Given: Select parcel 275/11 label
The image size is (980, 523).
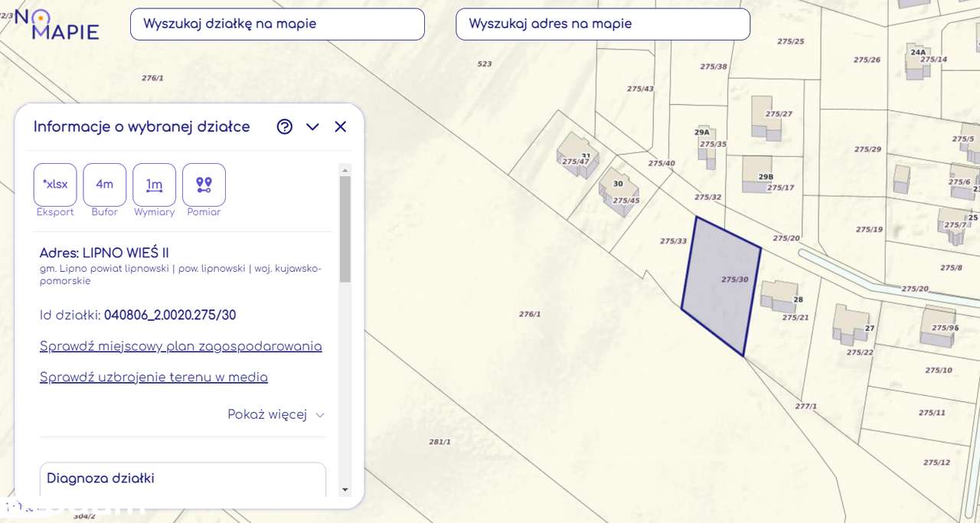Looking at the screenshot, I should click(932, 413).
